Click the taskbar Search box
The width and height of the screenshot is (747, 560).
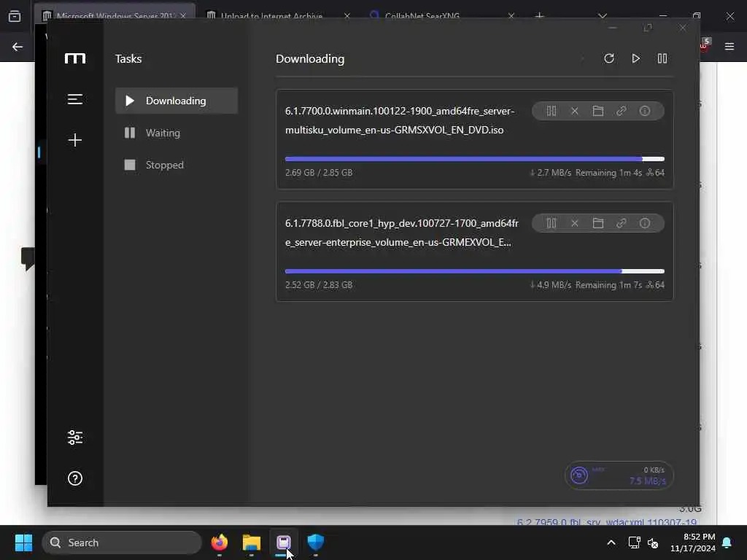point(122,542)
